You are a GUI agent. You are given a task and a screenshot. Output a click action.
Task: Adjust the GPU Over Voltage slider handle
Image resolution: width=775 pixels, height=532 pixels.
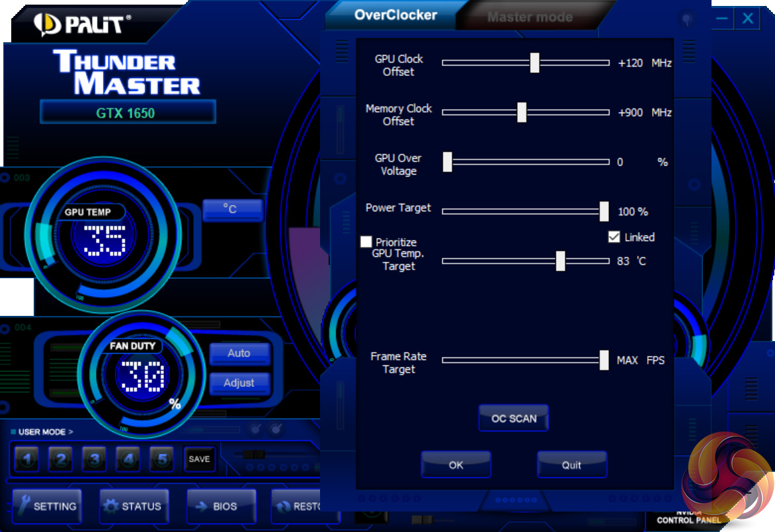tap(447, 161)
